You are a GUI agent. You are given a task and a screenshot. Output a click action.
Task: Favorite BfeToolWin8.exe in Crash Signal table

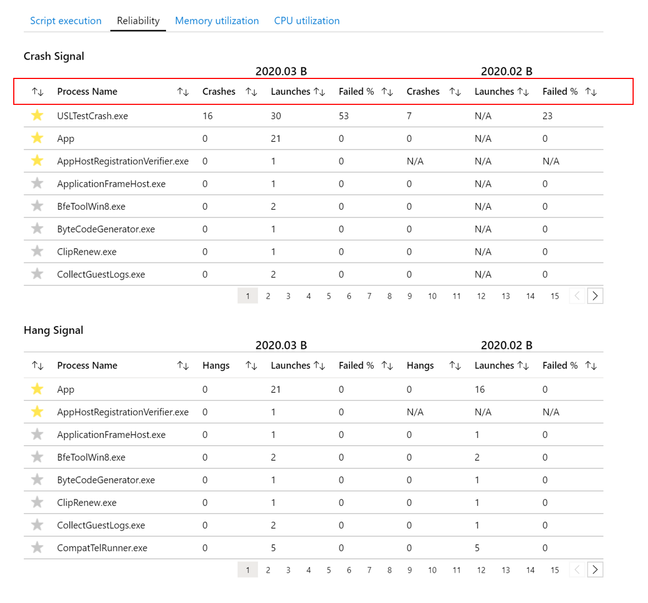[x=37, y=205]
